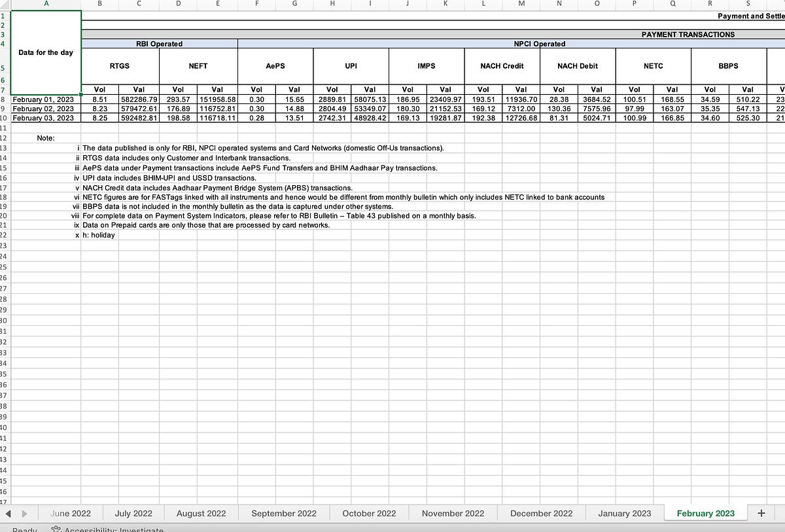
Task: Select row 8 by clicking its header
Action: (x=5, y=99)
